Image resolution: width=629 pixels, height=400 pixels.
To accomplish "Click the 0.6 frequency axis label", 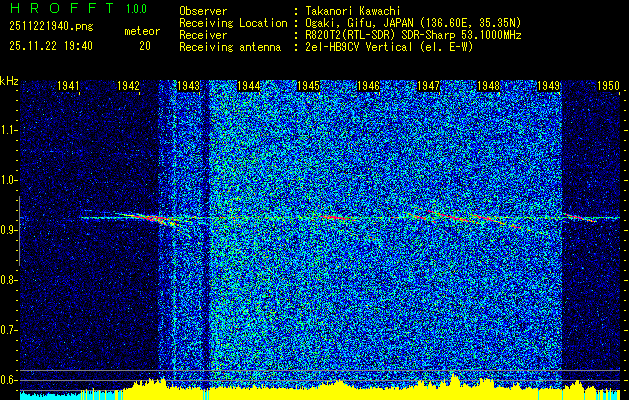I will tap(8, 380).
